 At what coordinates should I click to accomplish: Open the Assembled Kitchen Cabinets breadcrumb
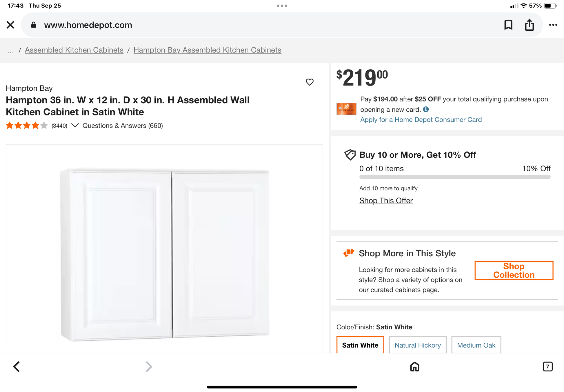pos(74,50)
